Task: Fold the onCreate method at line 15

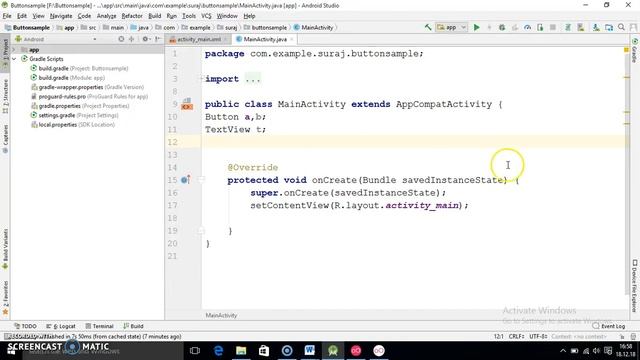Action: click(x=201, y=180)
